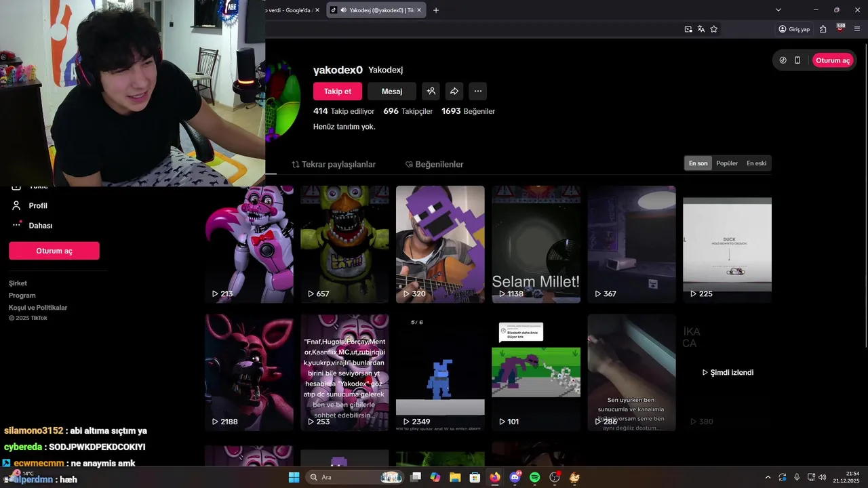Bookmark this page with the star icon
This screenshot has width=868, height=488.
click(x=714, y=29)
